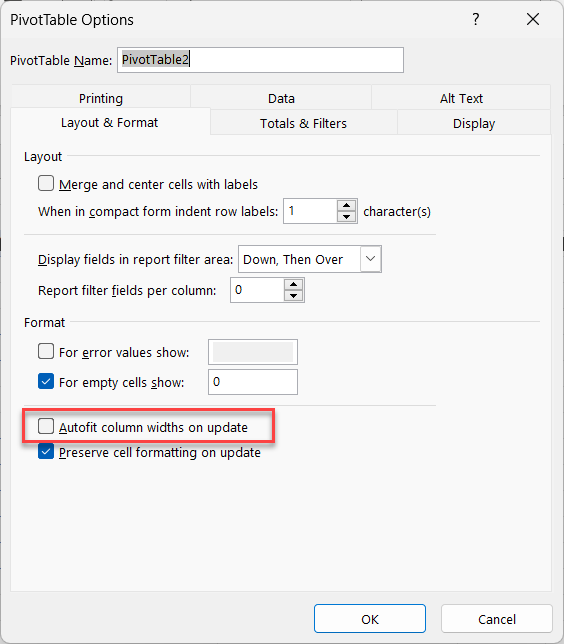
Task: Click the PivotTable Name text field
Action: coord(260,60)
